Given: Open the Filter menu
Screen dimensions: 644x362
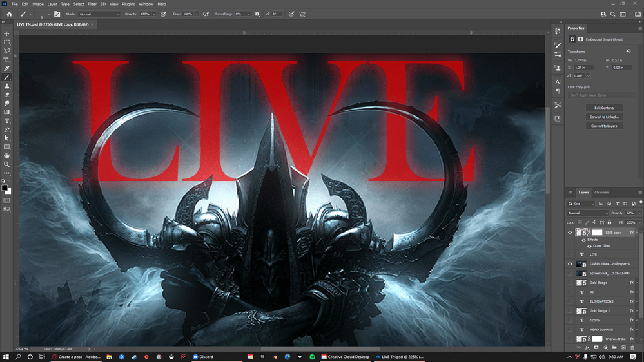Looking at the screenshot, I should click(92, 4).
